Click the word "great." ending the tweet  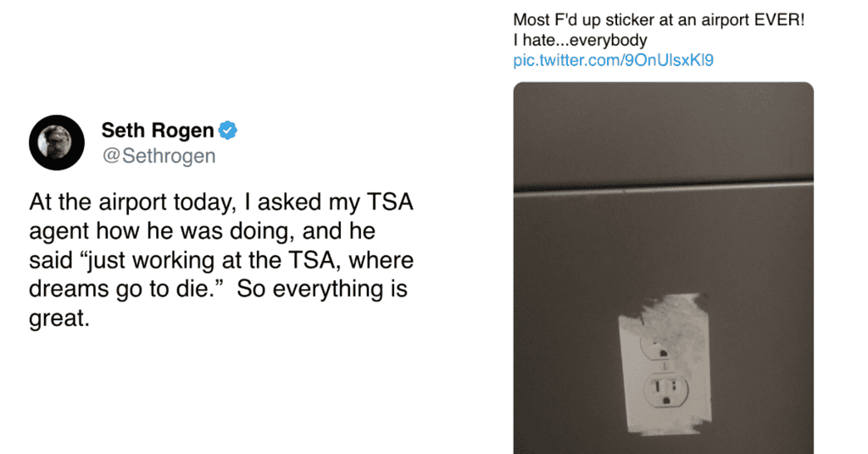pyautogui.click(x=58, y=318)
